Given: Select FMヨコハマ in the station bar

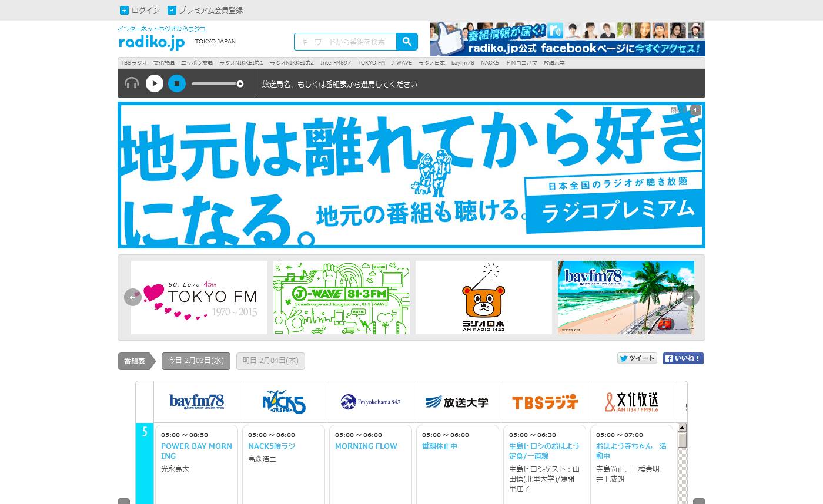Looking at the screenshot, I should coord(521,63).
